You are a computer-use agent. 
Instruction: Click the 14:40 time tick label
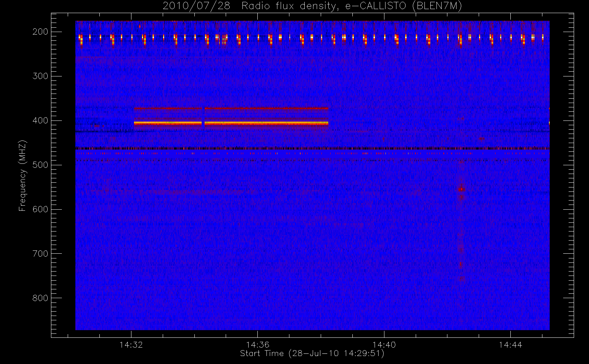pyautogui.click(x=384, y=344)
